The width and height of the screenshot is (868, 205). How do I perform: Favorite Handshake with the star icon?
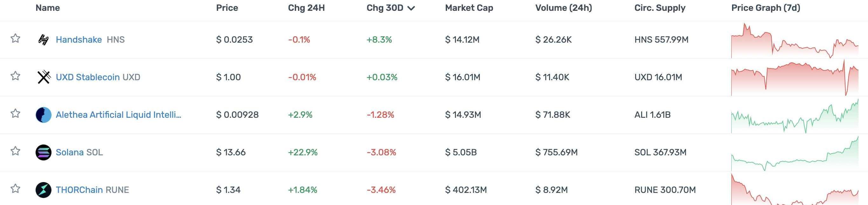coord(15,39)
